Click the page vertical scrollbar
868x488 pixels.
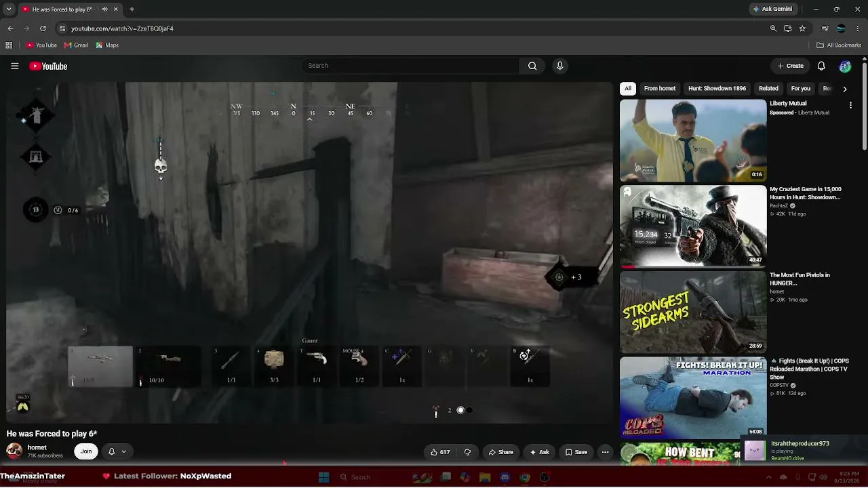click(x=865, y=105)
